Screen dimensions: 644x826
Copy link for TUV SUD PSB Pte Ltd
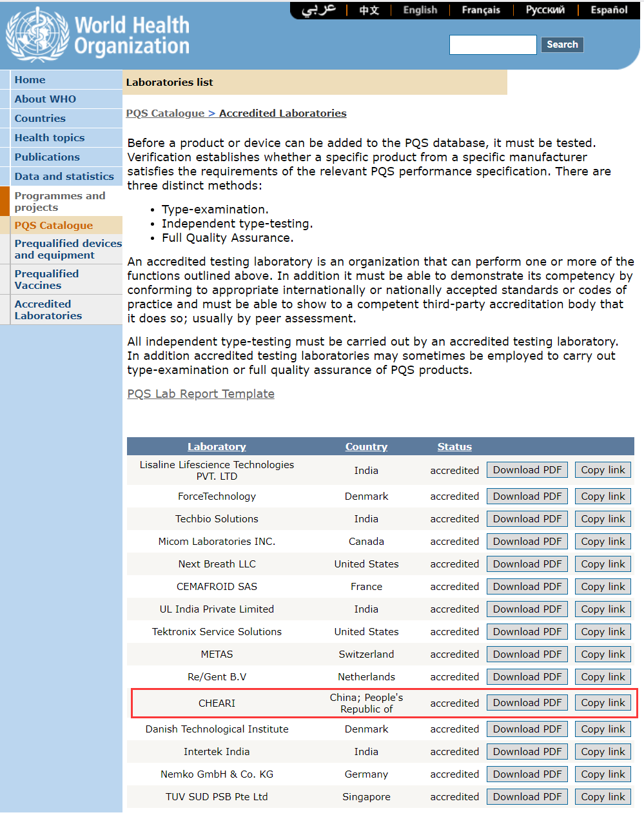(603, 797)
